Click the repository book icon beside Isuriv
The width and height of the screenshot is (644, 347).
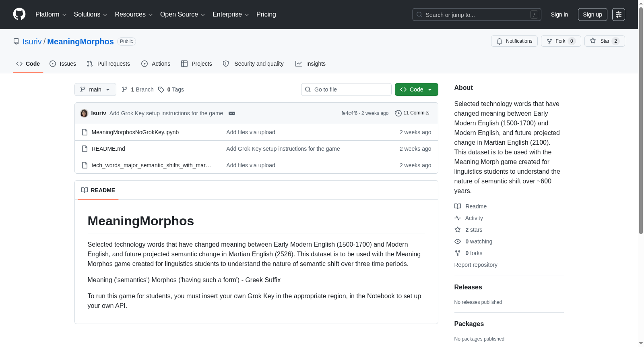16,42
